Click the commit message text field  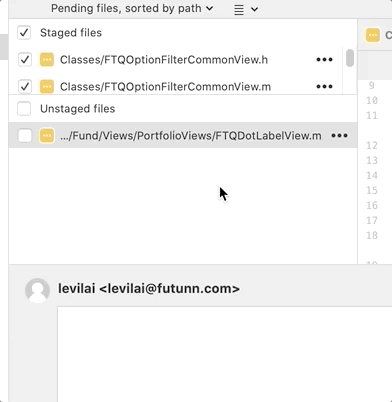225,354
